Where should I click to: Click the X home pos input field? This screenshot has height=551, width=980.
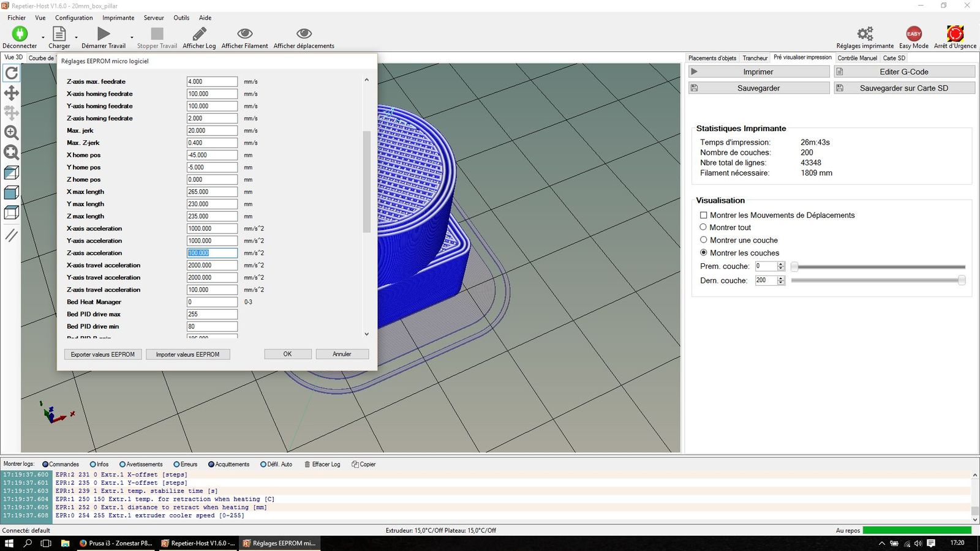[x=212, y=155]
